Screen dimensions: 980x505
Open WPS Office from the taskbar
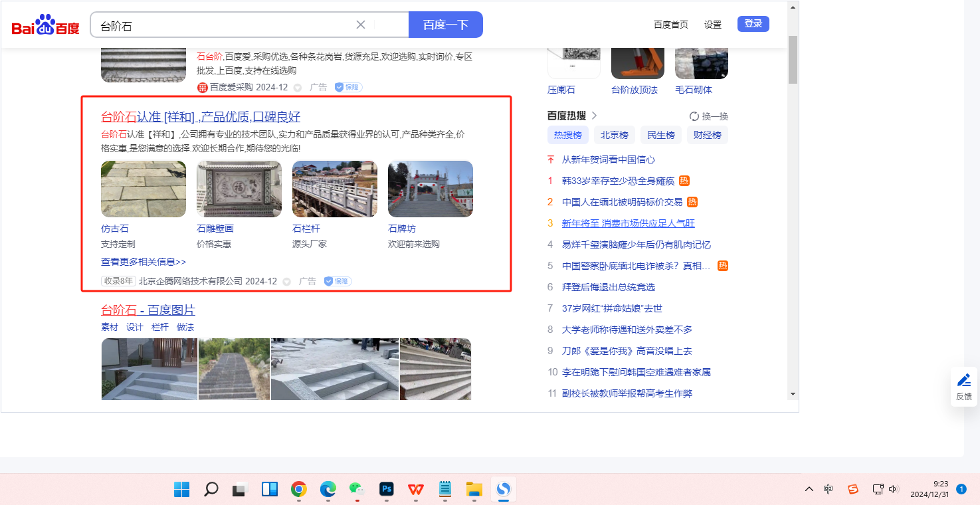tap(416, 490)
